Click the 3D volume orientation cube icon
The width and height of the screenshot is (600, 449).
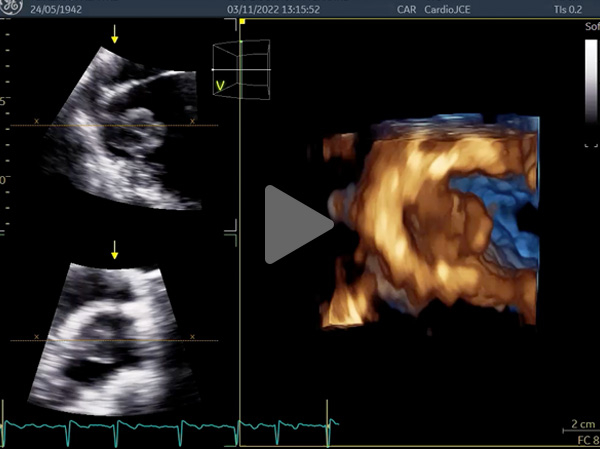pos(242,69)
